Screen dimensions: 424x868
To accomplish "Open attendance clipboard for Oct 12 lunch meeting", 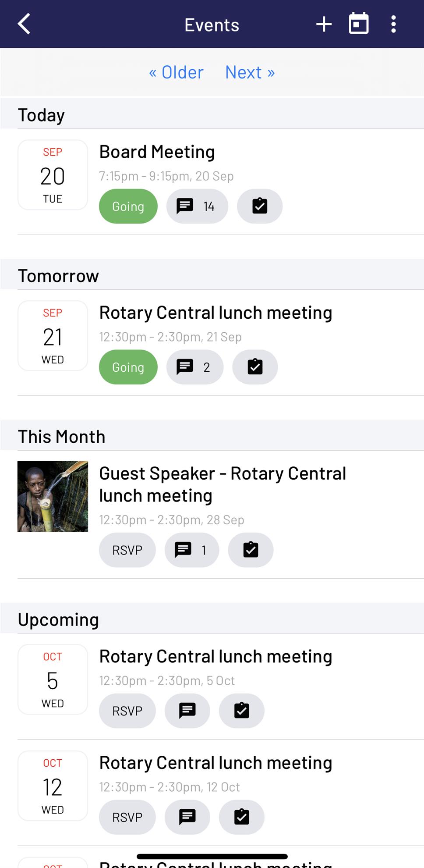I will click(241, 817).
